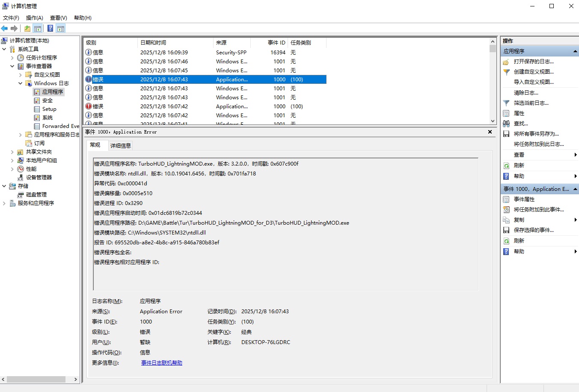This screenshot has width=579, height=392.
Task: Collapse the 应用程序 actions section header
Action: (x=575, y=51)
